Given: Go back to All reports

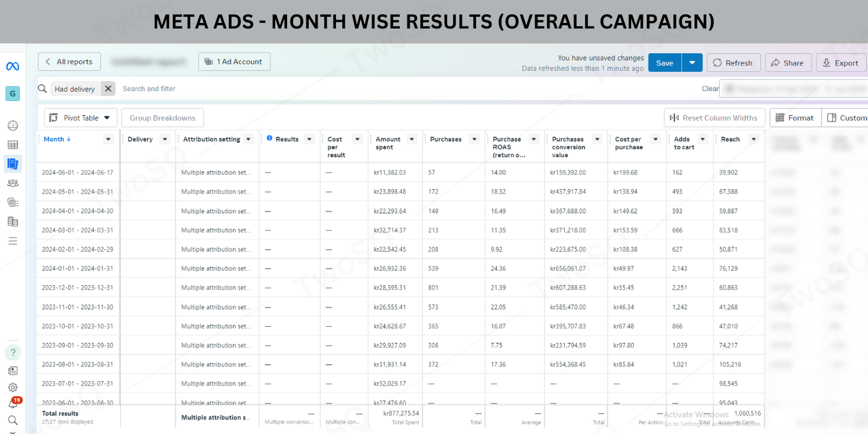Looking at the screenshot, I should pyautogui.click(x=69, y=62).
